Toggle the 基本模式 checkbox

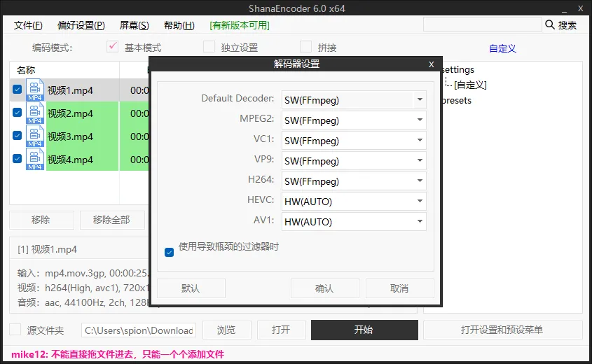point(113,46)
